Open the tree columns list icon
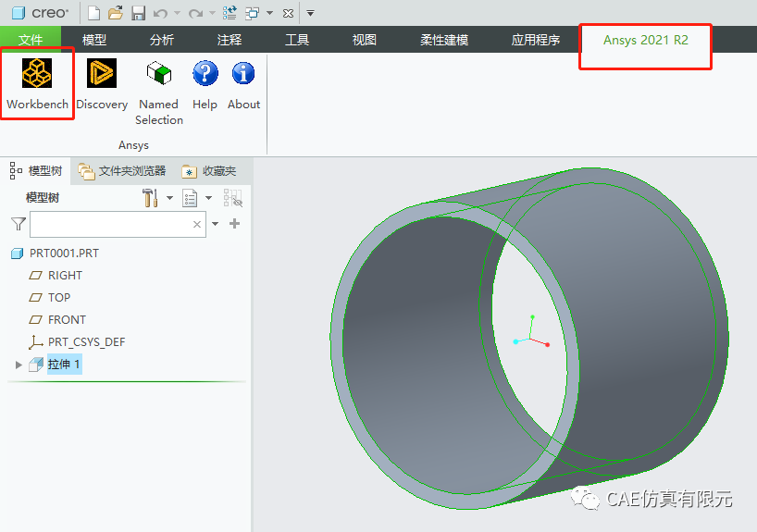757x532 pixels. [190, 198]
